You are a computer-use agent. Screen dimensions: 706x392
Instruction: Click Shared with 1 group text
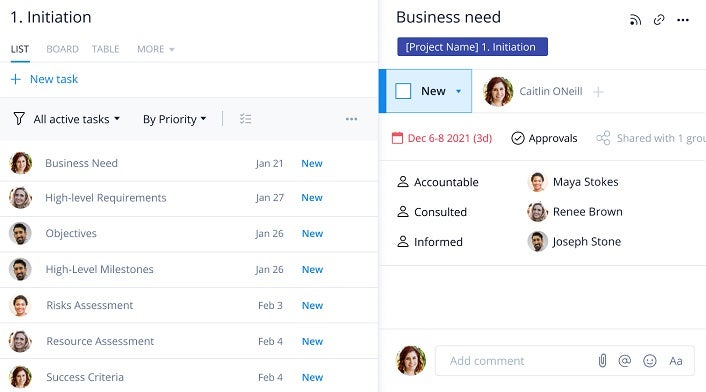click(x=661, y=138)
